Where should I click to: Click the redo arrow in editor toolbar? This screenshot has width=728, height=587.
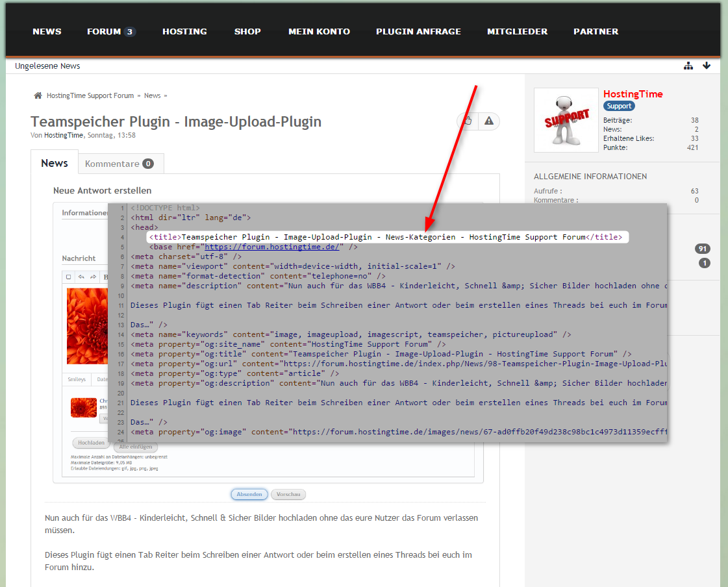tap(93, 277)
